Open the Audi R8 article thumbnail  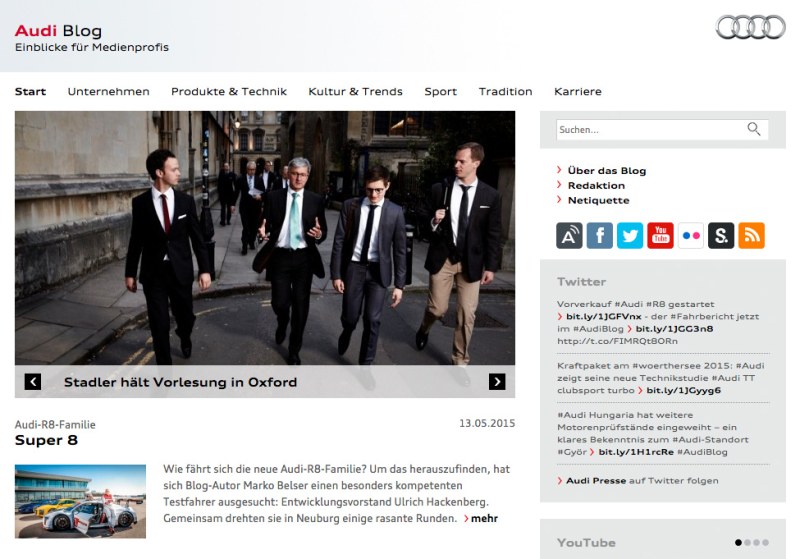coord(80,501)
